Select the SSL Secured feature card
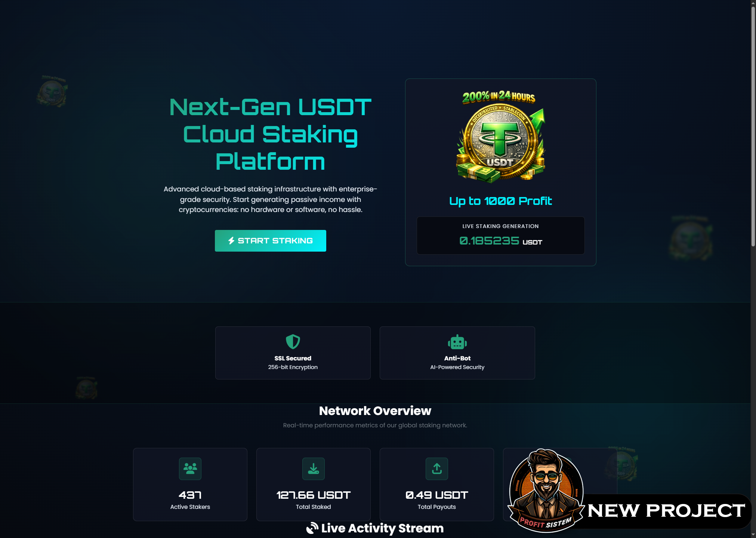756x538 pixels. (293, 353)
